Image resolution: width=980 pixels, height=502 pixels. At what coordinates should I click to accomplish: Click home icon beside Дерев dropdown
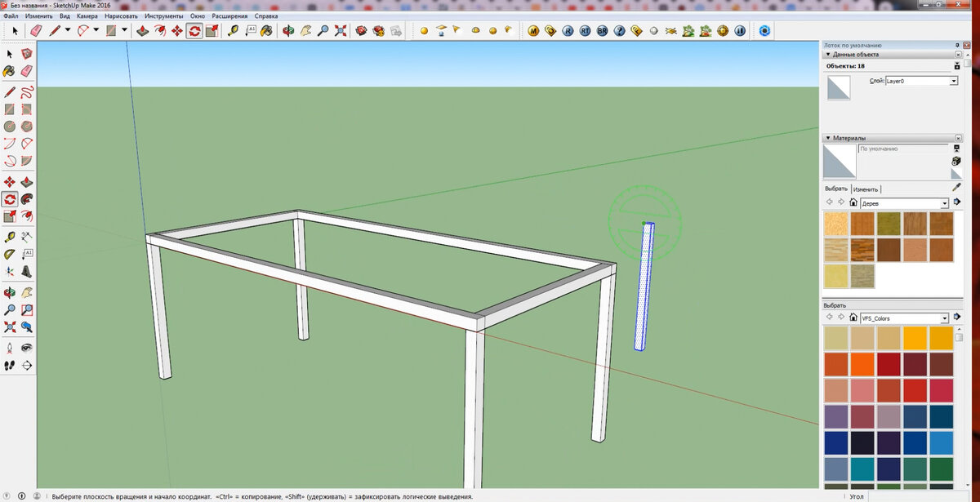(x=853, y=202)
